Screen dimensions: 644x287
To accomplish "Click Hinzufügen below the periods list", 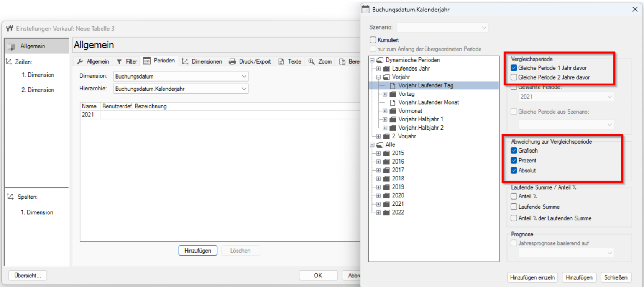I will [x=198, y=251].
